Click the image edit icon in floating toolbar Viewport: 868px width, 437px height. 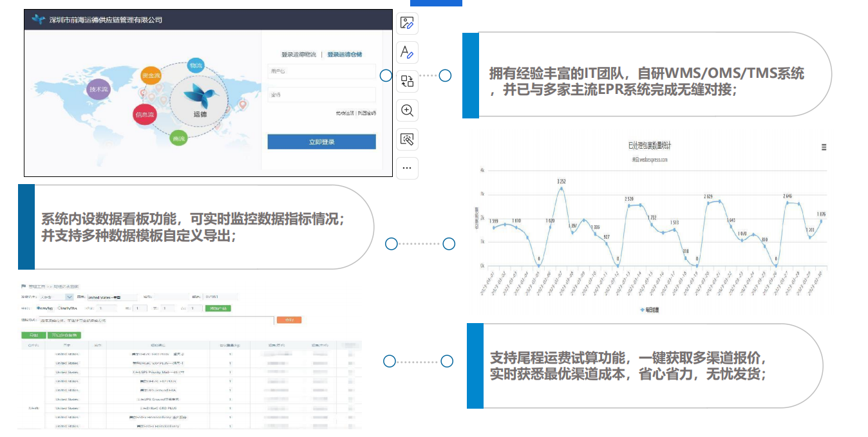pyautogui.click(x=407, y=24)
